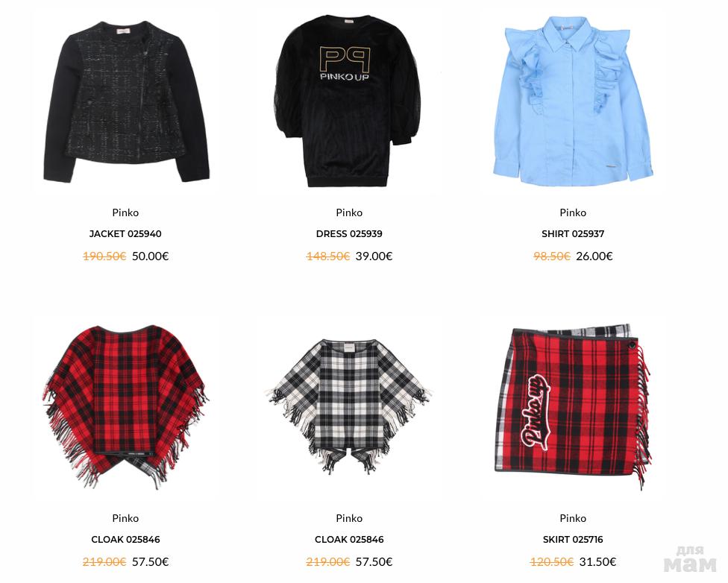Click the 26.00€ sale price of the shirt
Viewport: 728px width, 583px height.
click(x=594, y=256)
